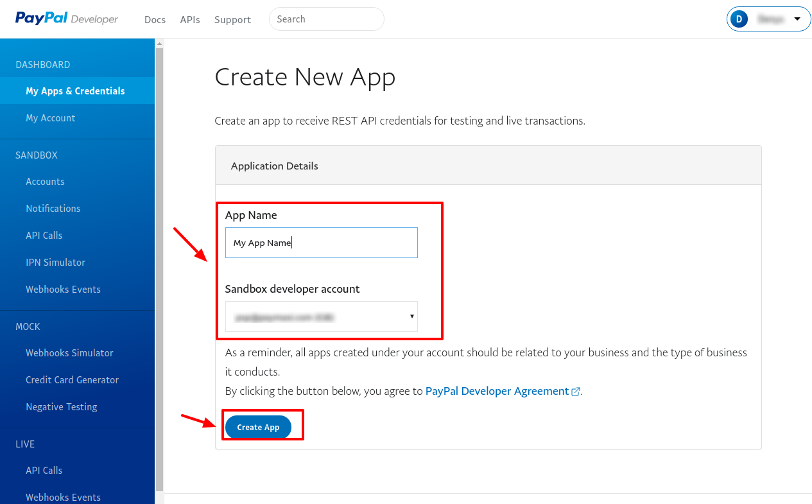Click the App Name label
This screenshot has height=504, width=812.
click(x=251, y=215)
